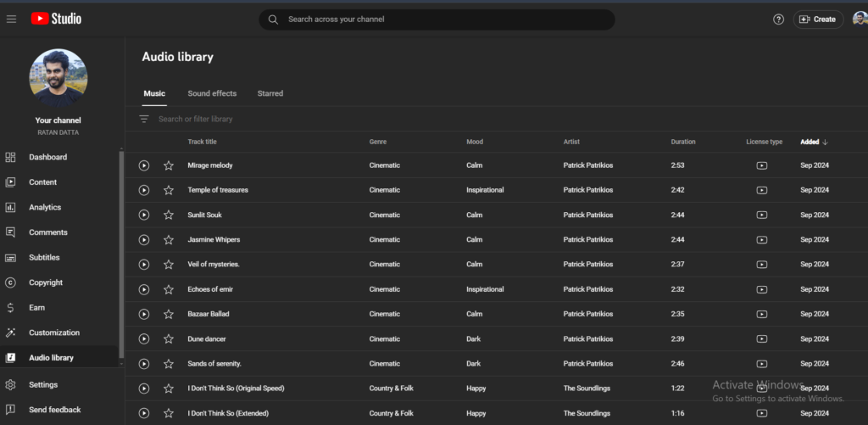Click the license type icon for Echoes of emir
Viewport: 868px width, 425px height.
pyautogui.click(x=762, y=289)
